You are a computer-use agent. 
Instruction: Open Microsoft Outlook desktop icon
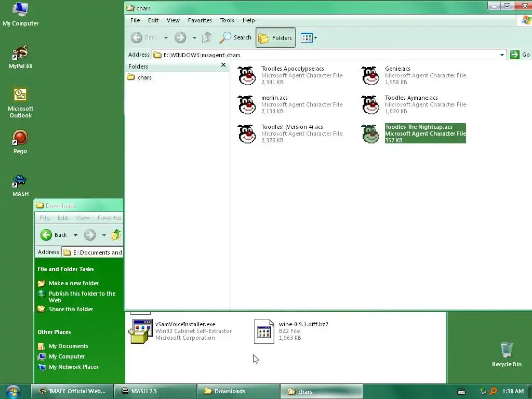click(20, 103)
